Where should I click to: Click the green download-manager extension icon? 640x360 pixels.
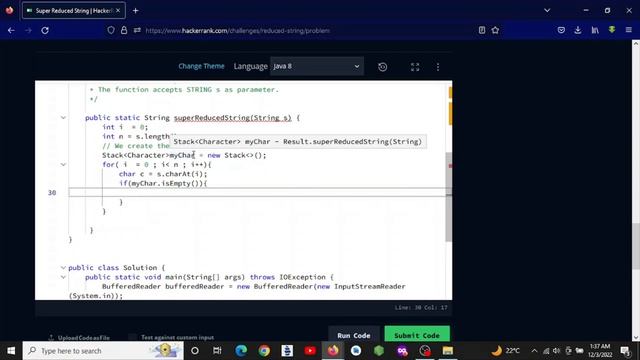(x=612, y=30)
